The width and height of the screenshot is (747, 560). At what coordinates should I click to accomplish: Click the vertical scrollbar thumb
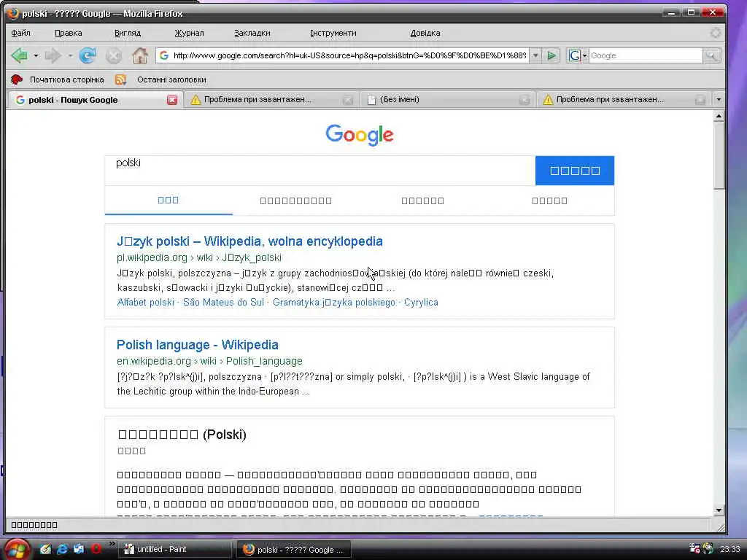click(x=719, y=156)
